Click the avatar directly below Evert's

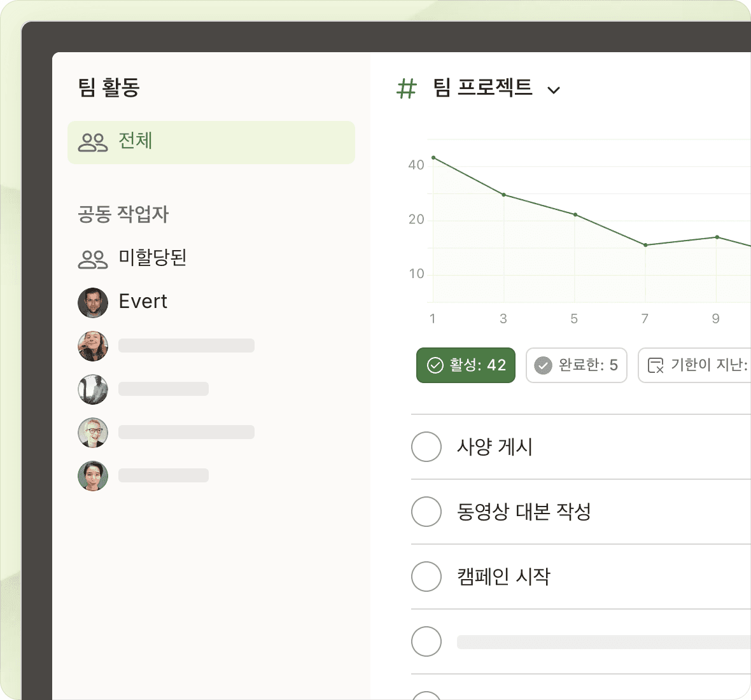pyautogui.click(x=93, y=346)
